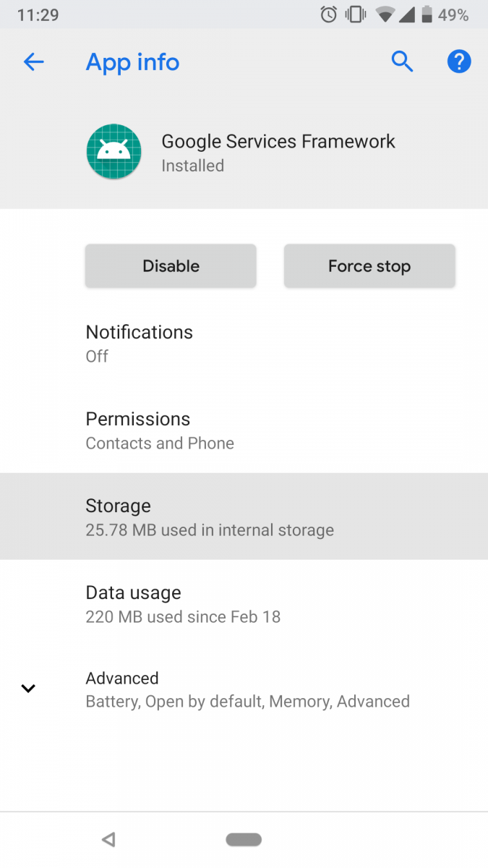488x868 pixels.
Task: Open search in App info
Action: [402, 61]
